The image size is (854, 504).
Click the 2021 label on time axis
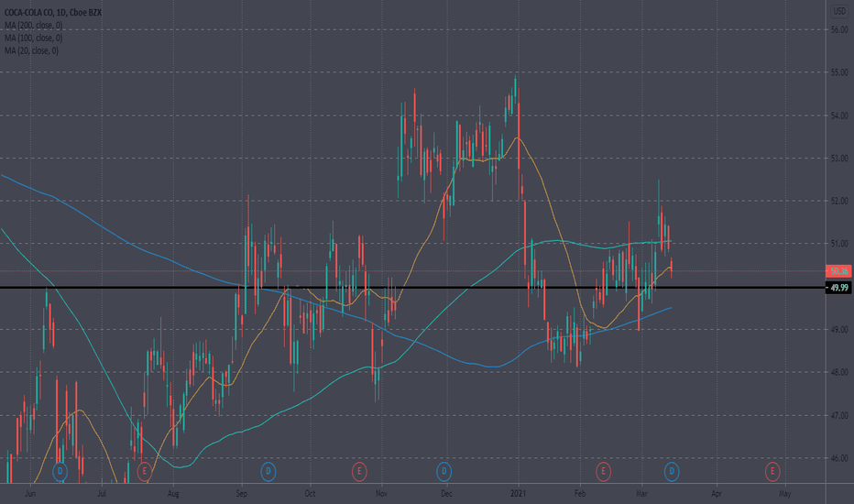[x=518, y=494]
